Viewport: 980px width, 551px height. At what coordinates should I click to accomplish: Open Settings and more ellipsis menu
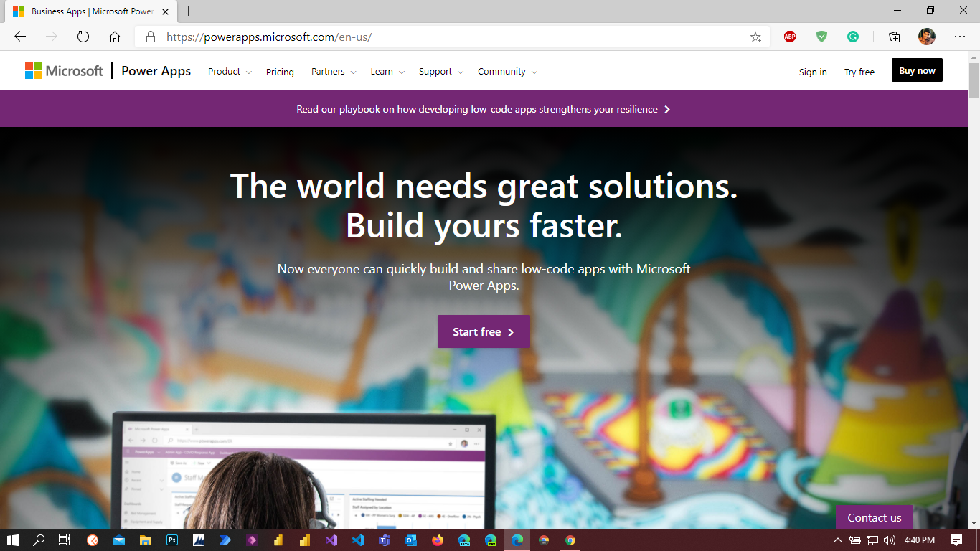point(960,37)
